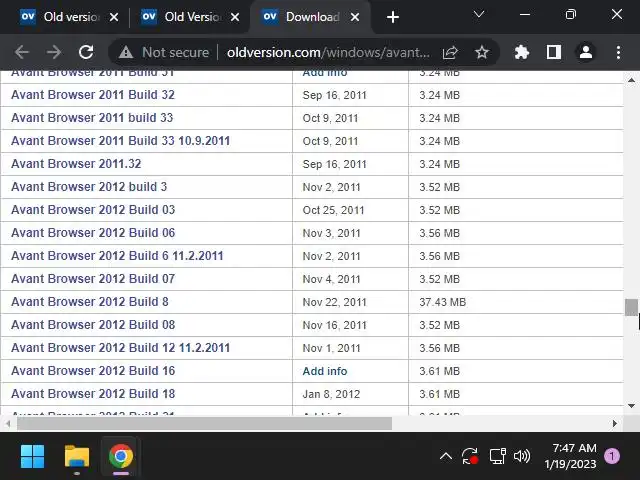Viewport: 640px width, 480px height.
Task: Open the Windows Start menu
Action: [32, 456]
